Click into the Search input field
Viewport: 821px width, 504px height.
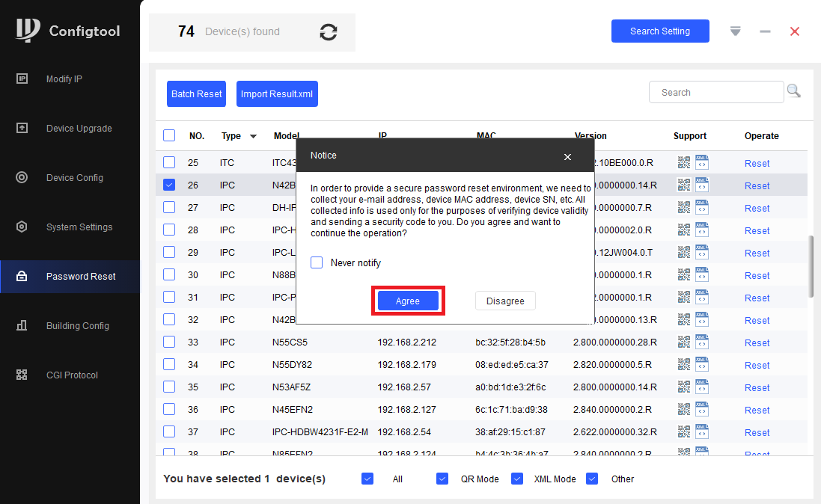716,92
